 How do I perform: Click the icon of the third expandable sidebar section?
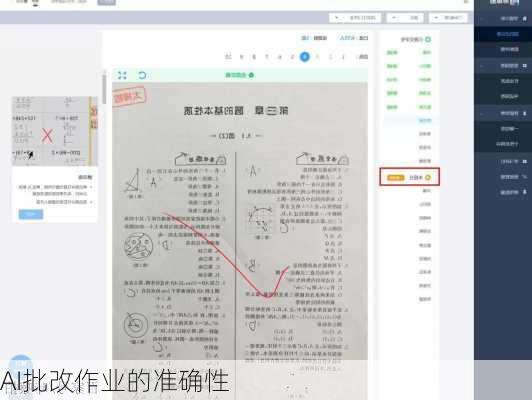525,113
